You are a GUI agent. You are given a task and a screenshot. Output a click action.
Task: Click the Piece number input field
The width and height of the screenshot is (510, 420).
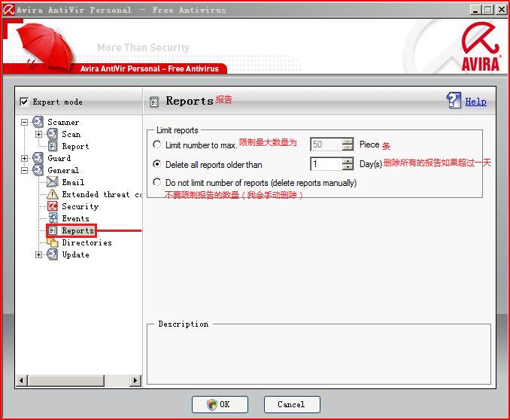click(x=326, y=145)
